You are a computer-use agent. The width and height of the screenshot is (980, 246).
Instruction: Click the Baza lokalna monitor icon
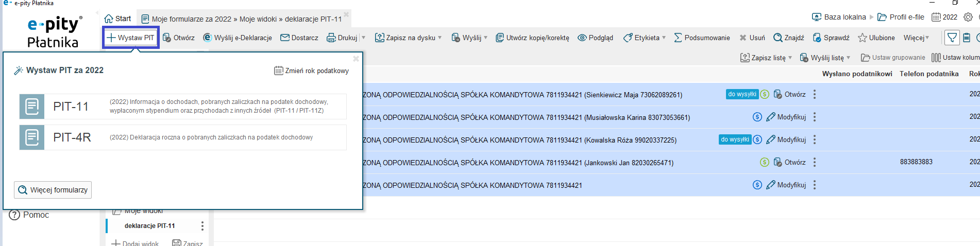click(x=817, y=17)
